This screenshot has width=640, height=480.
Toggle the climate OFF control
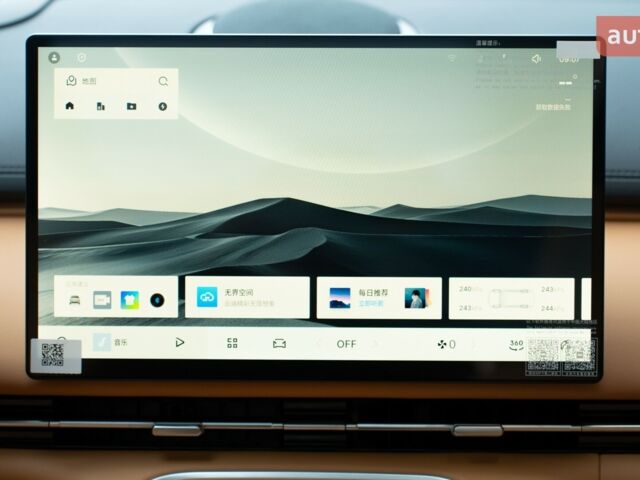tap(346, 344)
